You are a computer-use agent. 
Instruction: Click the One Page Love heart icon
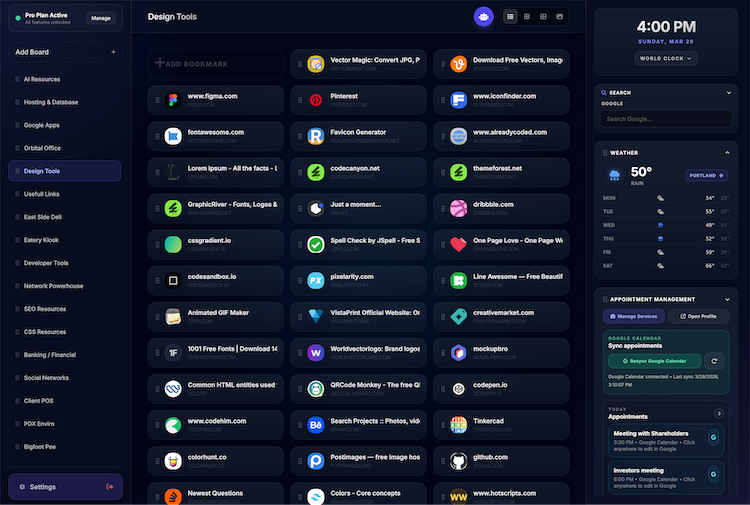pos(458,244)
